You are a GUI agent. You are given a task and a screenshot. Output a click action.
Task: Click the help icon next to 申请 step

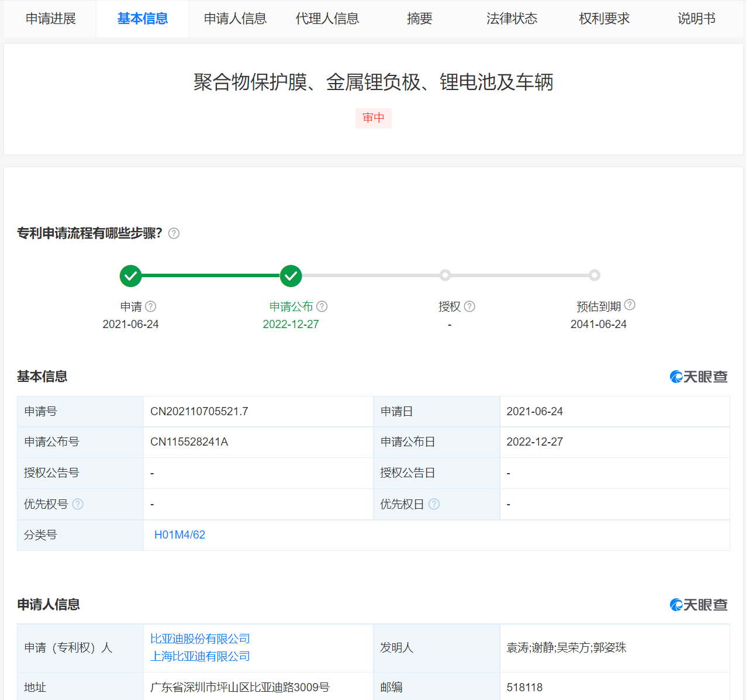(x=151, y=306)
